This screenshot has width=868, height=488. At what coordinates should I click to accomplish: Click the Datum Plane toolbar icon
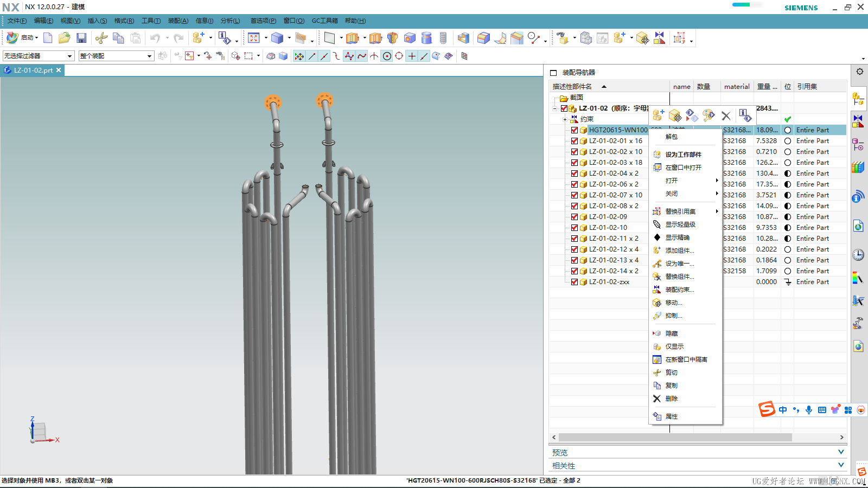coord(329,38)
